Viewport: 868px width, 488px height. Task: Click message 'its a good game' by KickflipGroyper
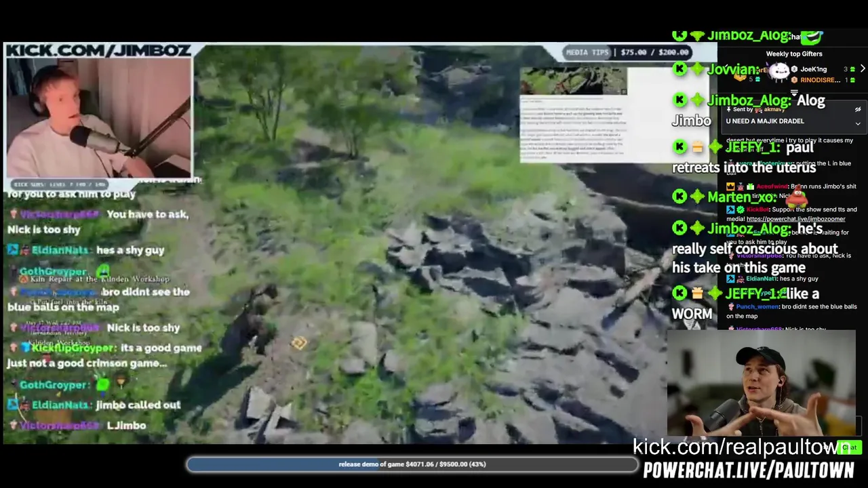click(104, 355)
